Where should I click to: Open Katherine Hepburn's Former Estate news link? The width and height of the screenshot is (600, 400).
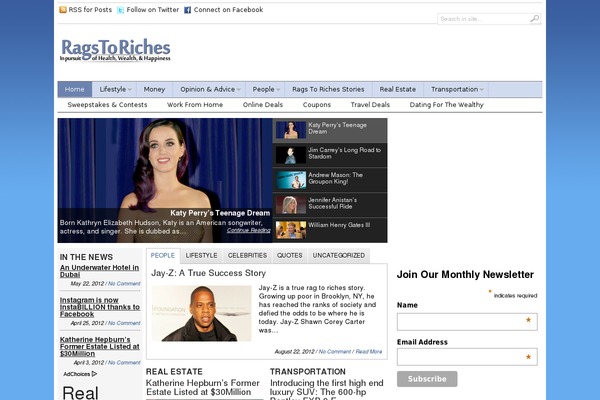(x=99, y=346)
